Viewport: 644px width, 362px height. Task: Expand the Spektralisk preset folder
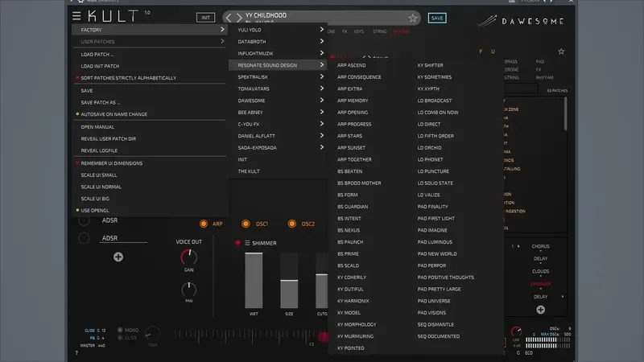pyautogui.click(x=280, y=76)
